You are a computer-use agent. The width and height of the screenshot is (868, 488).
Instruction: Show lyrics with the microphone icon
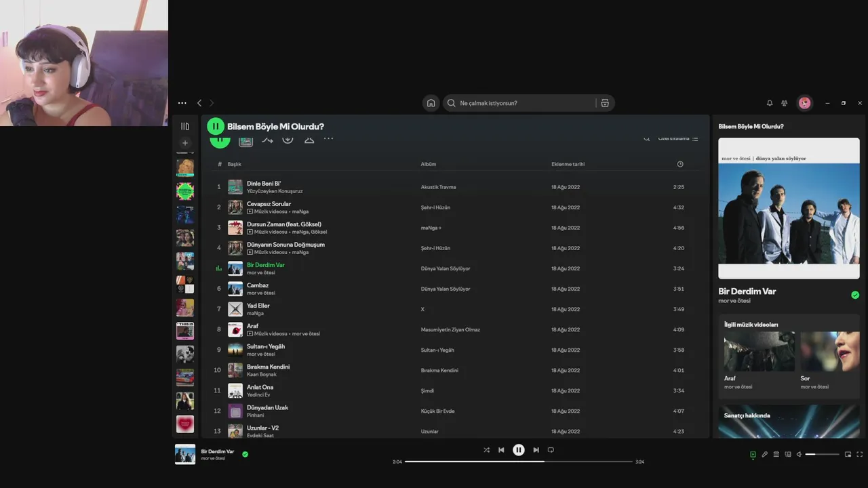click(x=764, y=454)
